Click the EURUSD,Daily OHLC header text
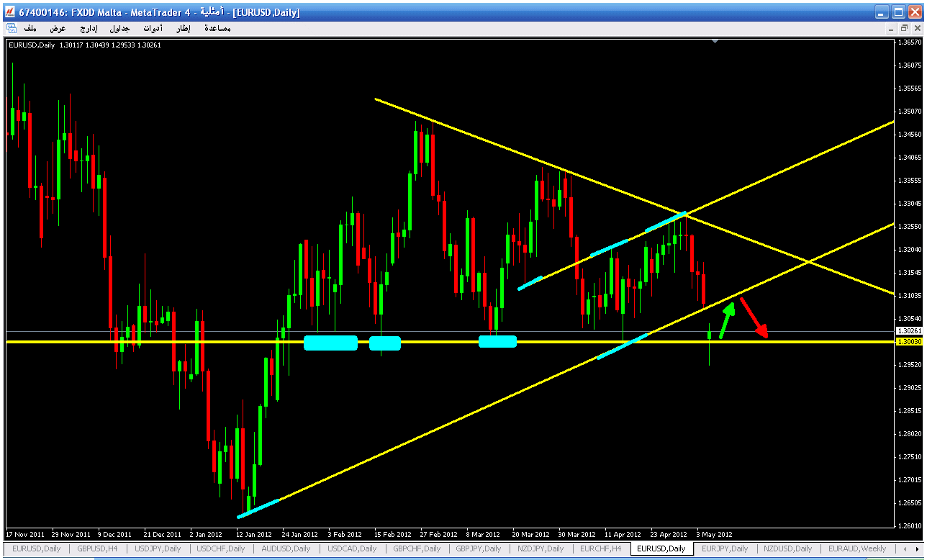The image size is (927, 560). (84, 45)
